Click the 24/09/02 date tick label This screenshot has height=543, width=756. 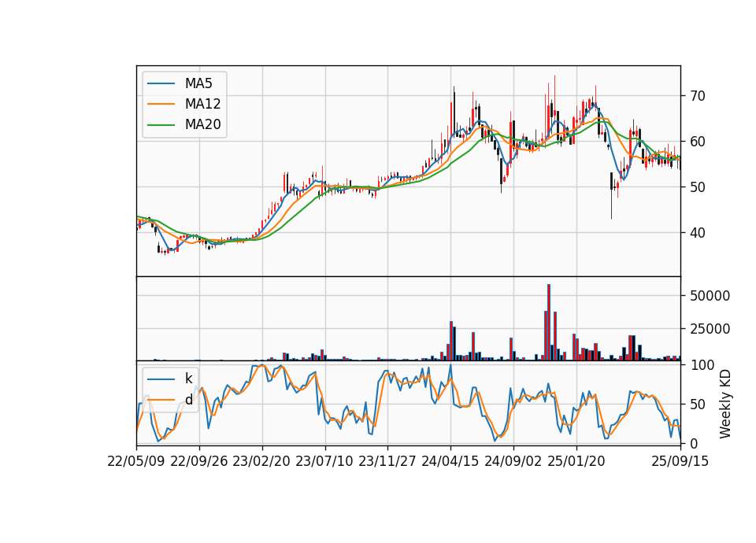pyautogui.click(x=513, y=461)
